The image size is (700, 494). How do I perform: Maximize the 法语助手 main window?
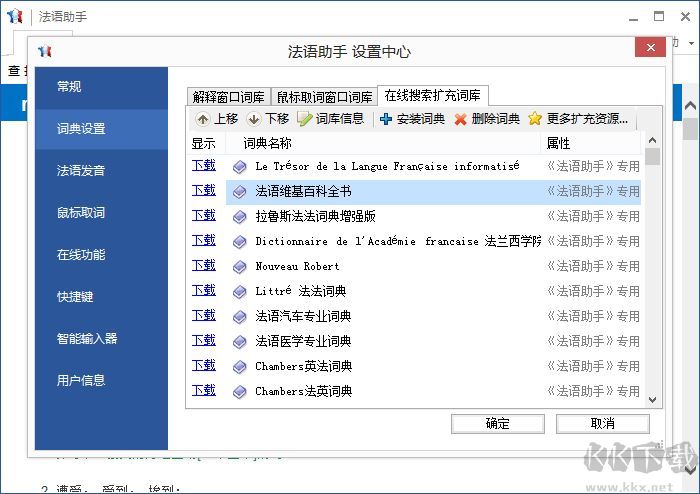(x=659, y=17)
